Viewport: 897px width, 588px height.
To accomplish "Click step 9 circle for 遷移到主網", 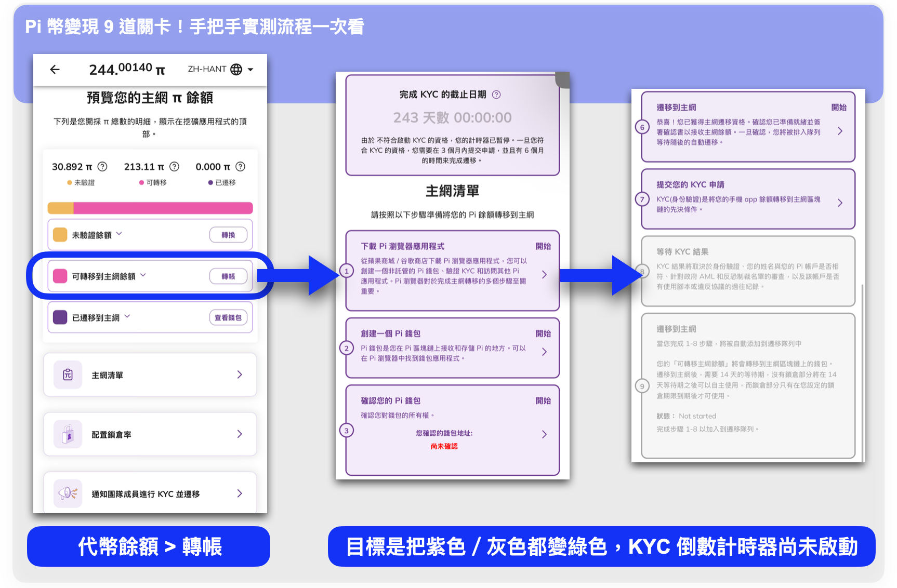I will (642, 386).
